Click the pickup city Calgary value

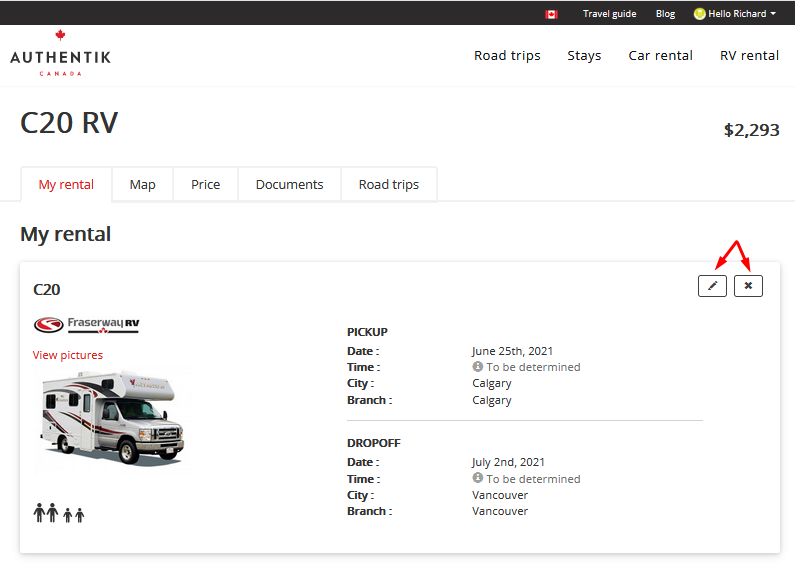coord(491,383)
